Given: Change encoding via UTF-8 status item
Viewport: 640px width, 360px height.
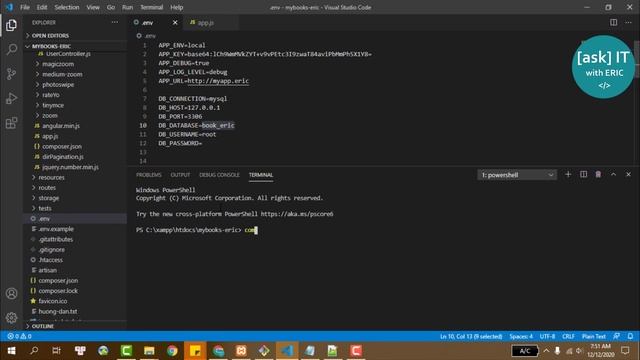Looking at the screenshot, I should pyautogui.click(x=547, y=336).
